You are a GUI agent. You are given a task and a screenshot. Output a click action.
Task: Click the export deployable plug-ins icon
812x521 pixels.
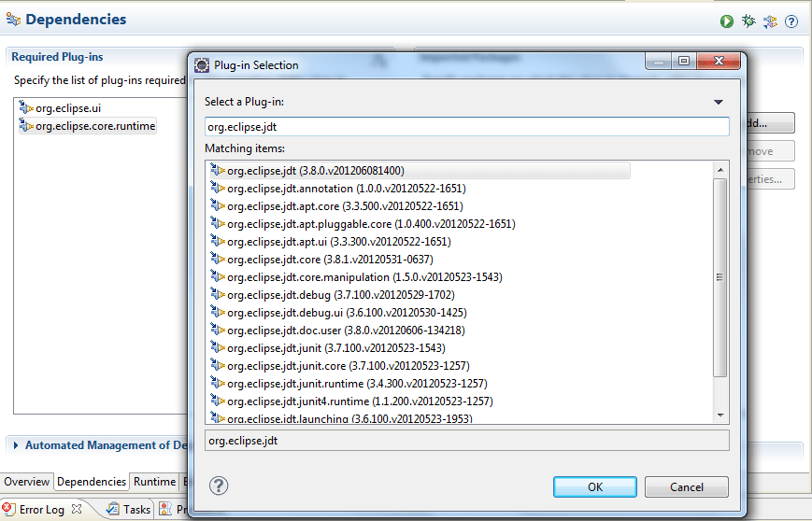tap(770, 21)
